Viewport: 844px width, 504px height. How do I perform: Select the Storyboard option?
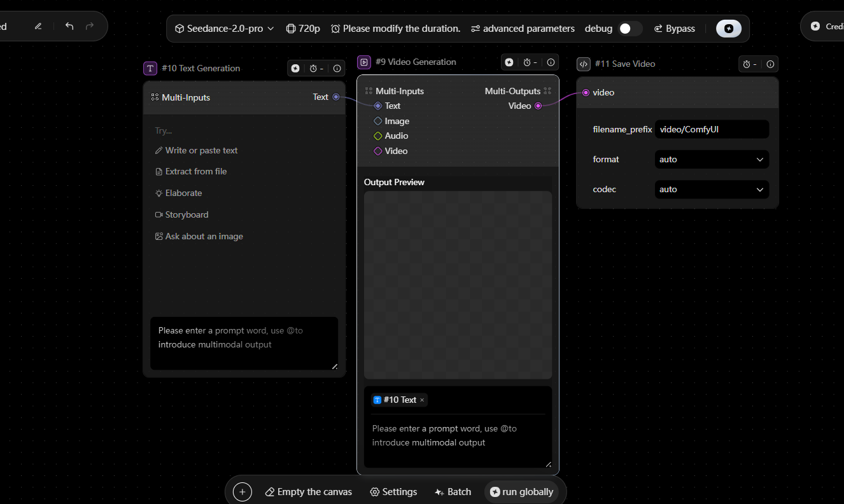coord(181,214)
